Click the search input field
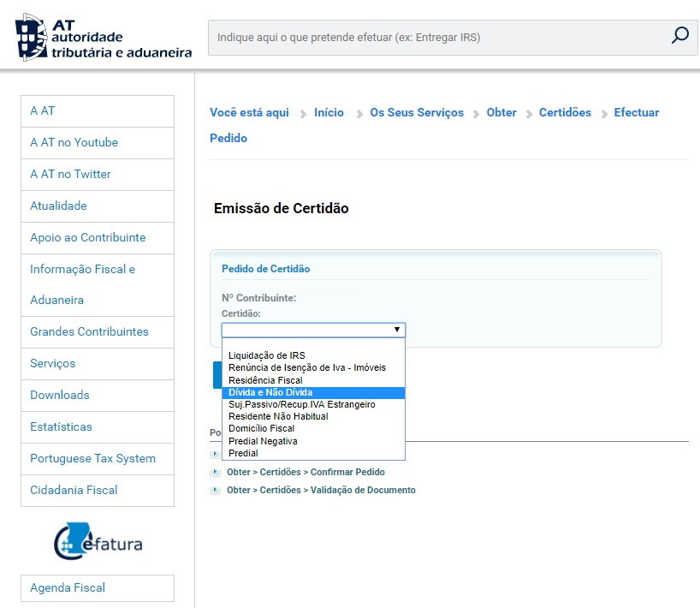The height and width of the screenshot is (608, 700). click(x=436, y=38)
